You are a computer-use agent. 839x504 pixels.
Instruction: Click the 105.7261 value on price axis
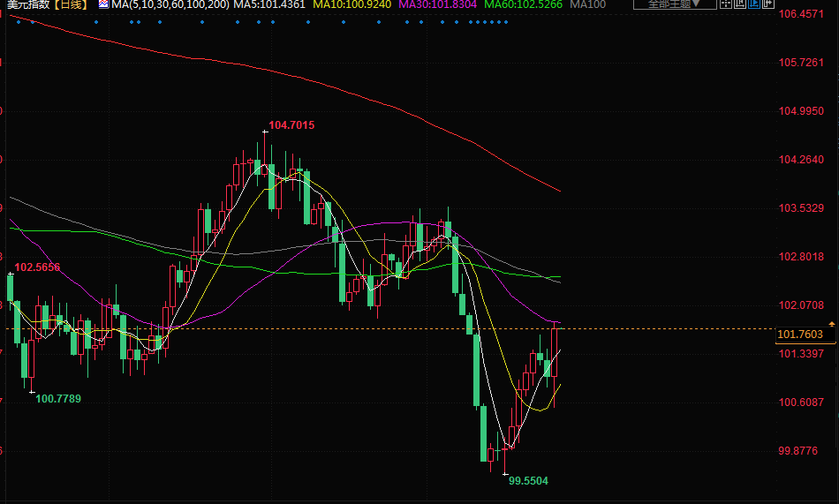tap(801, 63)
